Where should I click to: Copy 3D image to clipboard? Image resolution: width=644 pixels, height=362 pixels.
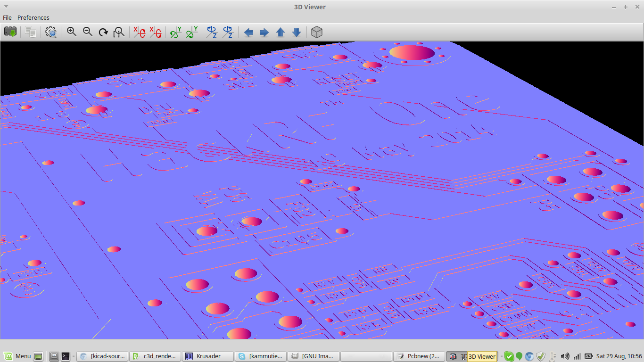pos(31,32)
